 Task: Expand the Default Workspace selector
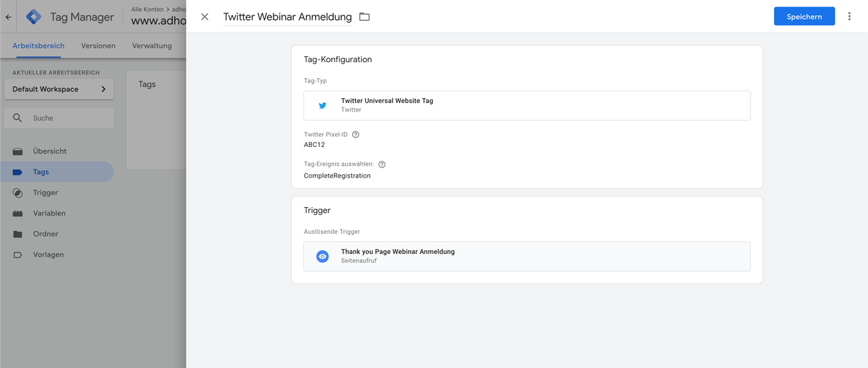pyautogui.click(x=59, y=89)
